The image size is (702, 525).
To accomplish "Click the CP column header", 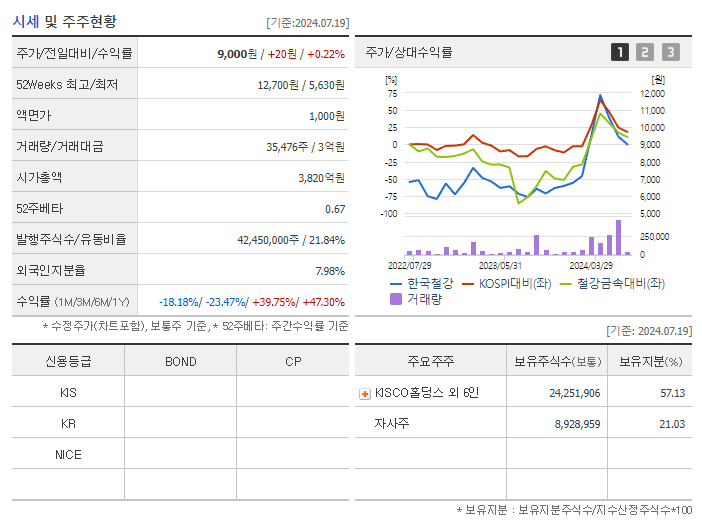I will click(293, 362).
